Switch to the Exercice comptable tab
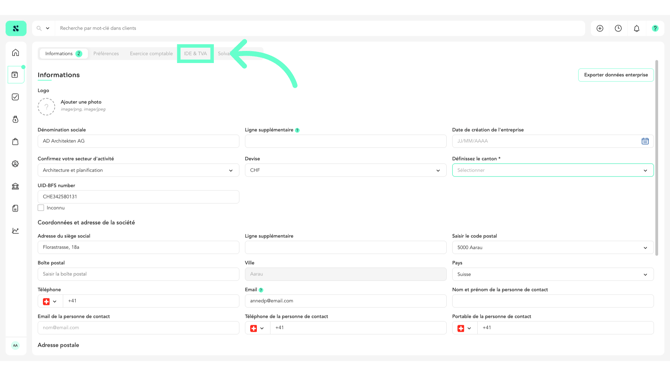The width and height of the screenshot is (670, 376). pyautogui.click(x=151, y=53)
